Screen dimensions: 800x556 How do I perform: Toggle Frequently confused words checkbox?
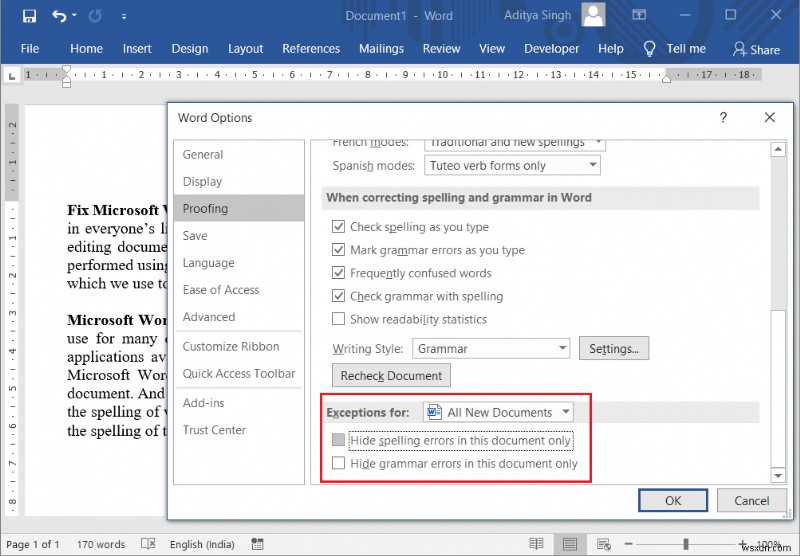(x=338, y=273)
